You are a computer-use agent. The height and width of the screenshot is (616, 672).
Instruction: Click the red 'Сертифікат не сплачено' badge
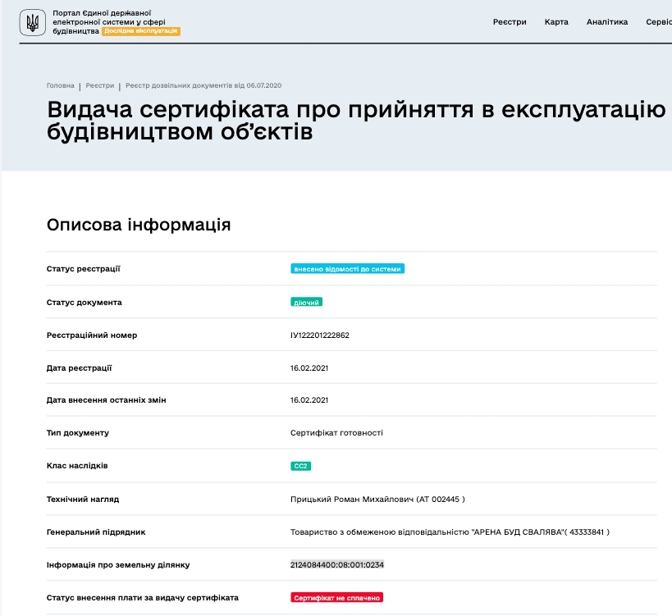pyautogui.click(x=337, y=598)
